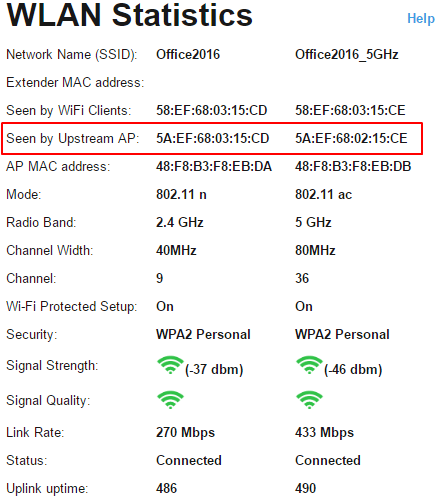This screenshot has height=500, width=446.
Task: Click the WLAN Statistics heading
Action: tap(130, 15)
